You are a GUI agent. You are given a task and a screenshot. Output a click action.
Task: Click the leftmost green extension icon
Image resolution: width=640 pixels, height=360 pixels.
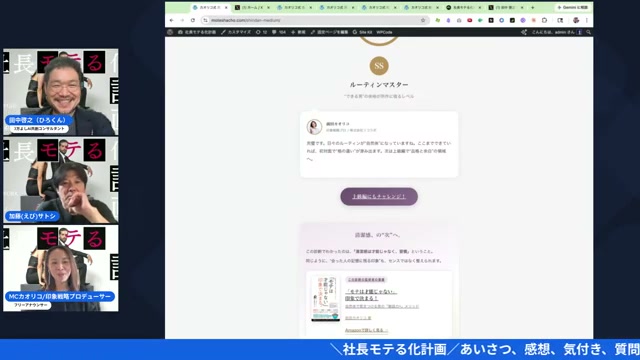point(438,20)
